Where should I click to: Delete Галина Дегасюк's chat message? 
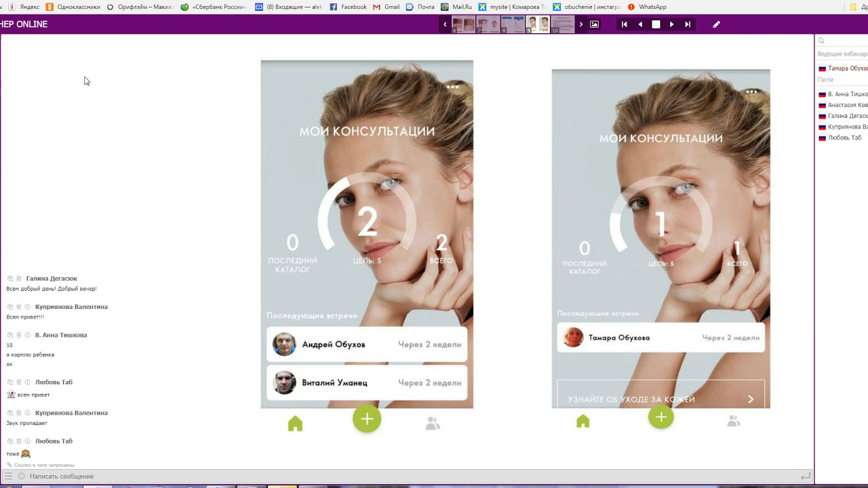19,279
